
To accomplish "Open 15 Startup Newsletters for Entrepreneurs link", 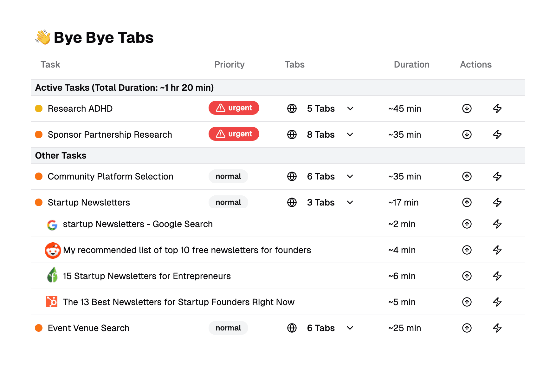I will coord(147,276).
